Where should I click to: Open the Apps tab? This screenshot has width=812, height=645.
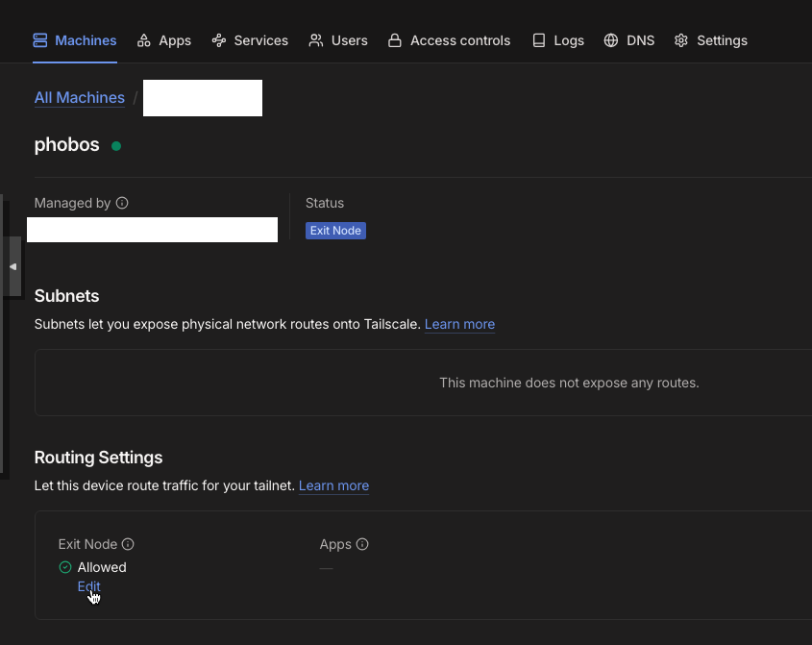(x=164, y=40)
